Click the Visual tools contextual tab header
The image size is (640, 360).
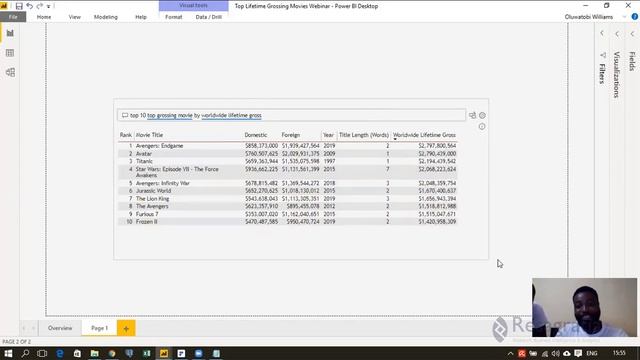193,5
